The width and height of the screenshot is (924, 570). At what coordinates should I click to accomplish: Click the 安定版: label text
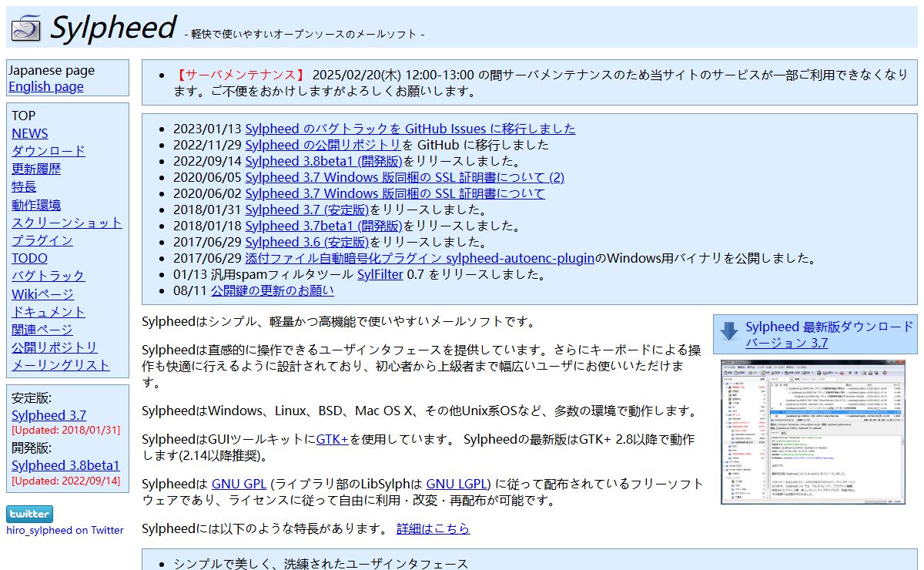[32, 397]
